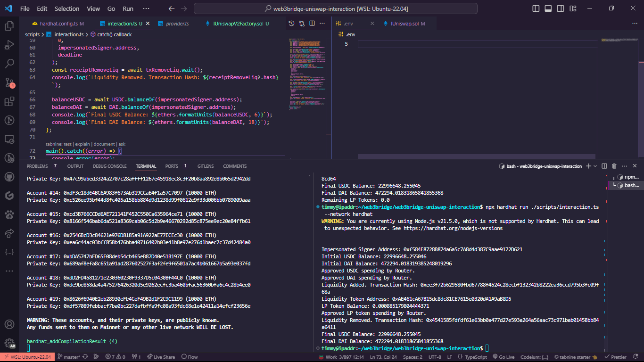Start Live Share session from status bar

(x=161, y=357)
